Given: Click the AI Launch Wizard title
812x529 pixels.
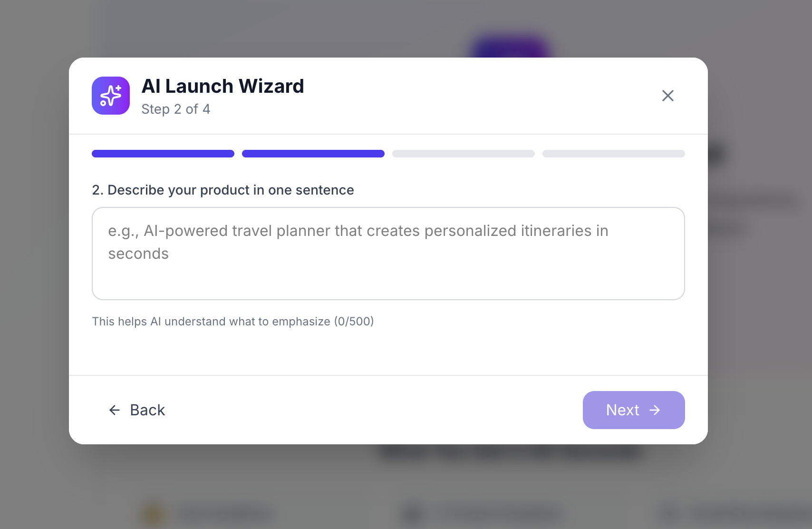Looking at the screenshot, I should coord(222,86).
